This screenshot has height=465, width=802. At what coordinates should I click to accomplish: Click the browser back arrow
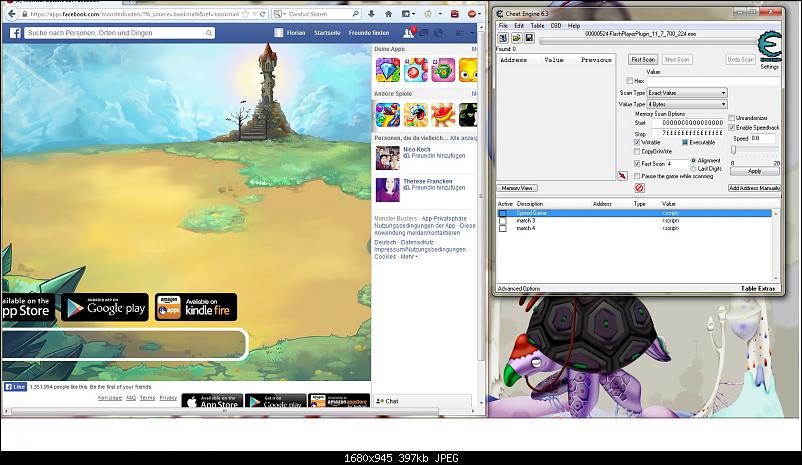[x=12, y=14]
